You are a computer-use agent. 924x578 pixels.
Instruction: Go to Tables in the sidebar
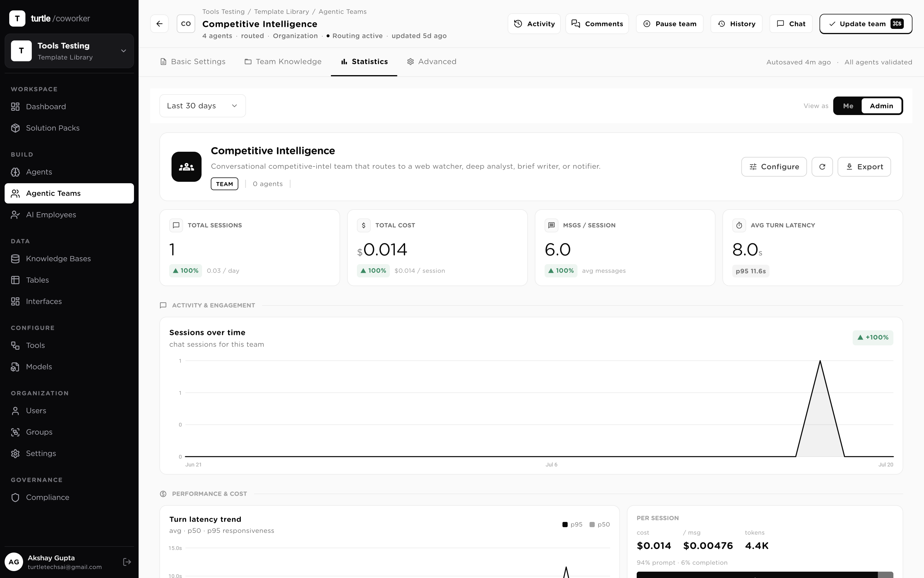pyautogui.click(x=69, y=280)
